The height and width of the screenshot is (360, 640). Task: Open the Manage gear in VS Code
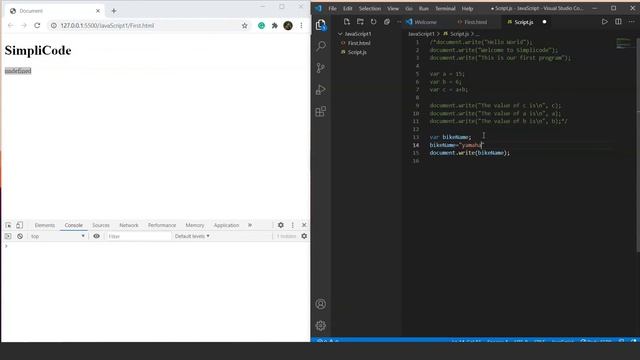tap(321, 325)
